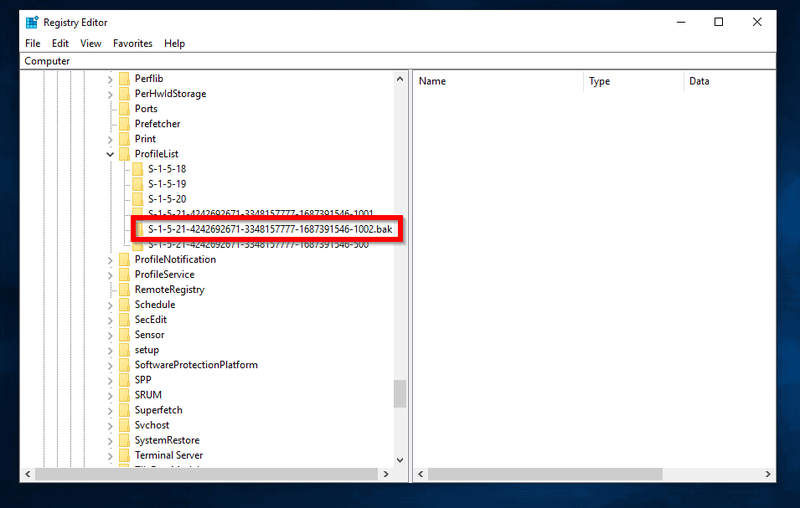Click the tree pane vertical scrollbar thumb

tap(400, 394)
